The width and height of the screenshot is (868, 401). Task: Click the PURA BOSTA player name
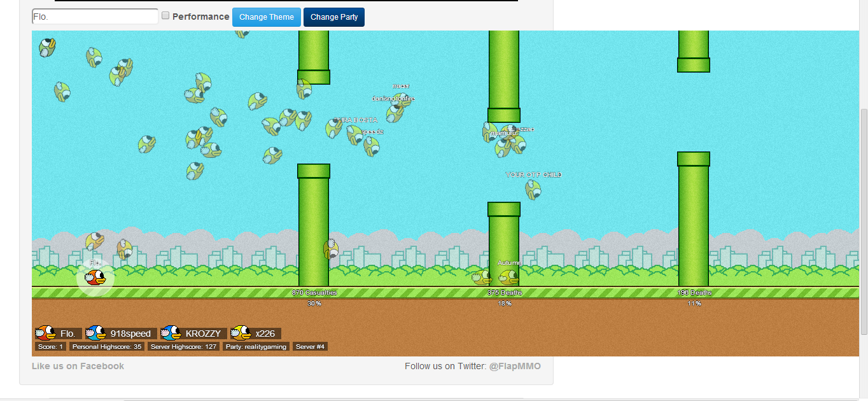(x=356, y=120)
